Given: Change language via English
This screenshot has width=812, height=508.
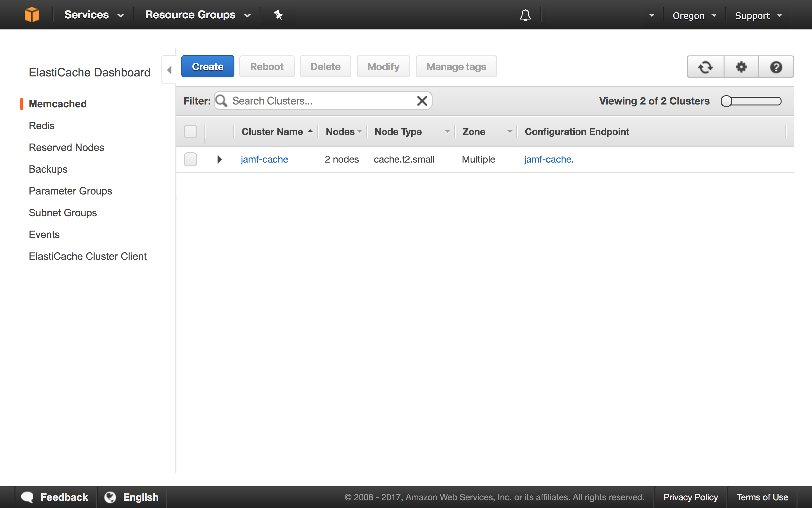Looking at the screenshot, I should tap(141, 497).
